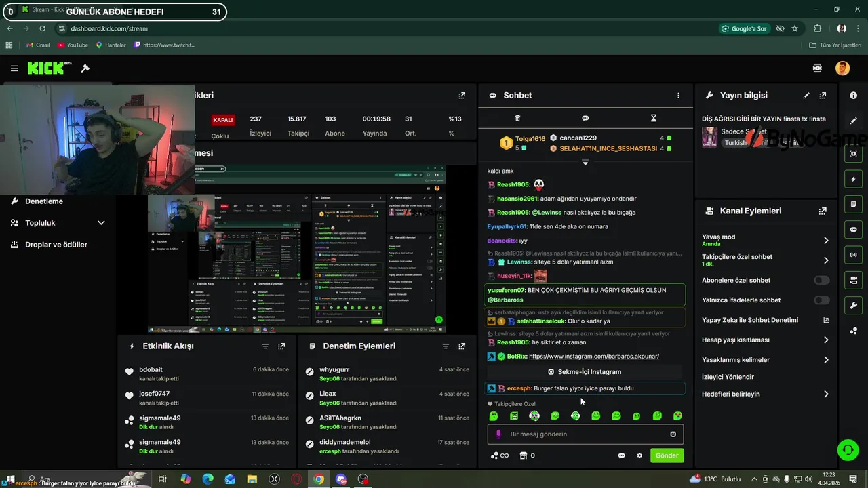Open the hamburger navigation menu
868x488 pixels.
point(14,68)
